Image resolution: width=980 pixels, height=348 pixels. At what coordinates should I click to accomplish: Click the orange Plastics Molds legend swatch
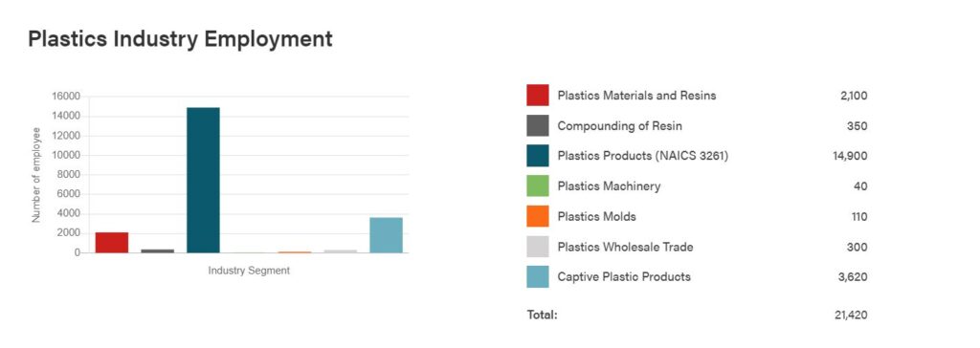538,216
